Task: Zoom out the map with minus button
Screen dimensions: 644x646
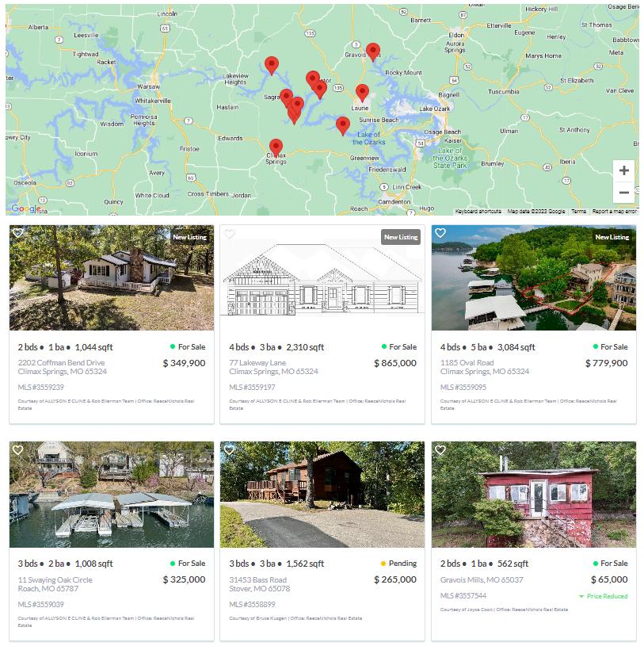Action: pos(623,193)
